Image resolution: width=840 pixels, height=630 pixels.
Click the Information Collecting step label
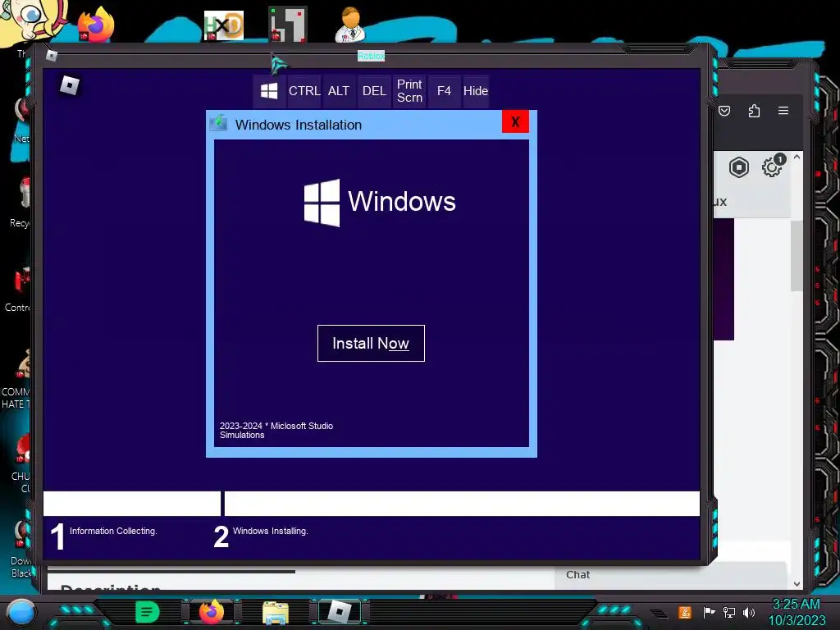click(113, 531)
